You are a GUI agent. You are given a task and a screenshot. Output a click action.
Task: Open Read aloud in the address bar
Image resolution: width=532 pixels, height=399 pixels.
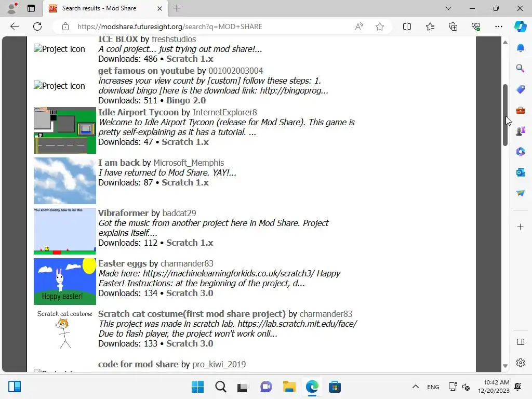[359, 26]
